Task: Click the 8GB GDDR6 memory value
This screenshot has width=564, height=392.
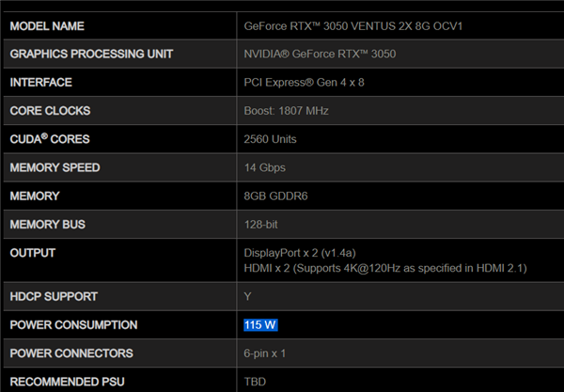Action: coord(275,196)
